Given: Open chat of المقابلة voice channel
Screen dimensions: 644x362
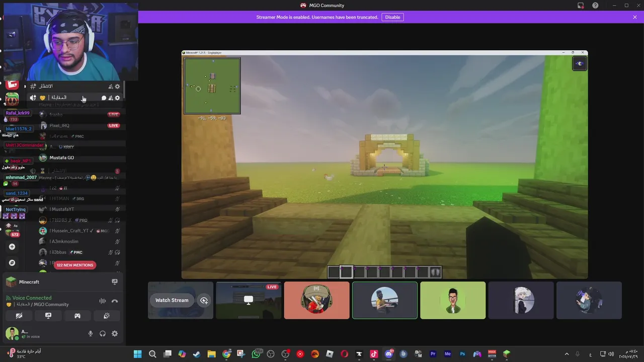Looking at the screenshot, I should coord(104,98).
